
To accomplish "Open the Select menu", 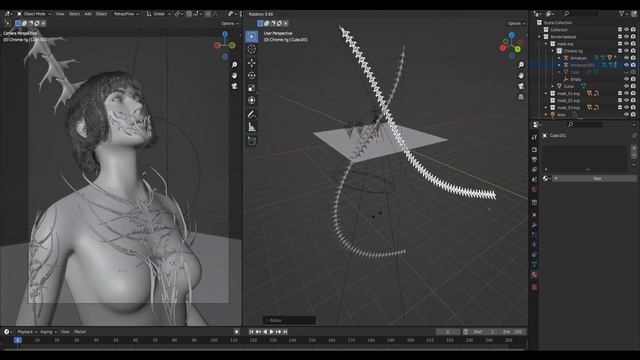I will click(74, 14).
